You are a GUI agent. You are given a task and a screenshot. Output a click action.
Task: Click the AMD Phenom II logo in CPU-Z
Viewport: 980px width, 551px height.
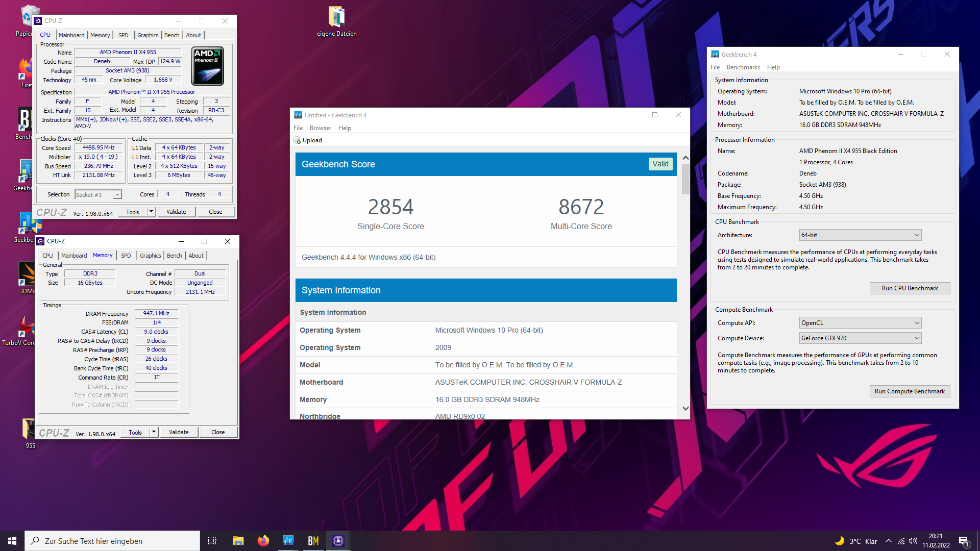(x=208, y=66)
